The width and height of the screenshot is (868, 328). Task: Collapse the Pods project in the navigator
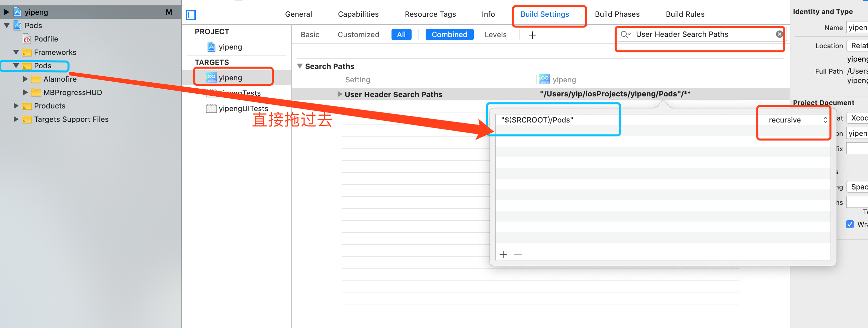point(6,26)
